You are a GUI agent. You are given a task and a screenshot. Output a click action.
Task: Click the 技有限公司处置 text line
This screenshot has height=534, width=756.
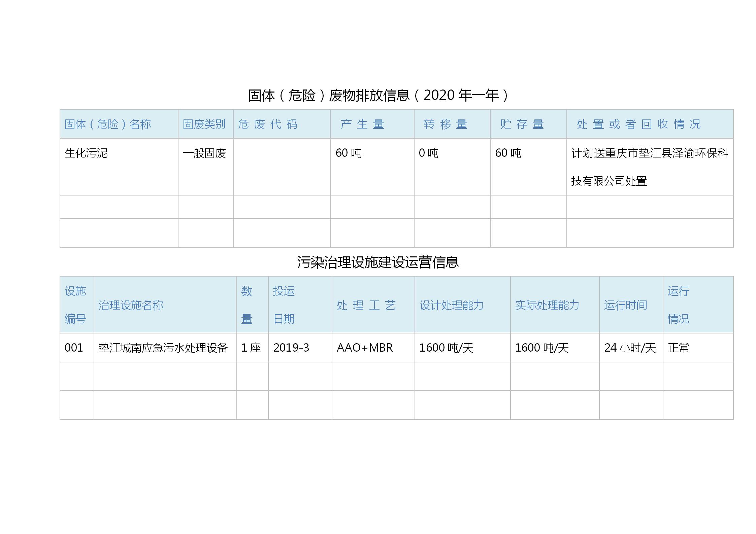click(x=609, y=181)
